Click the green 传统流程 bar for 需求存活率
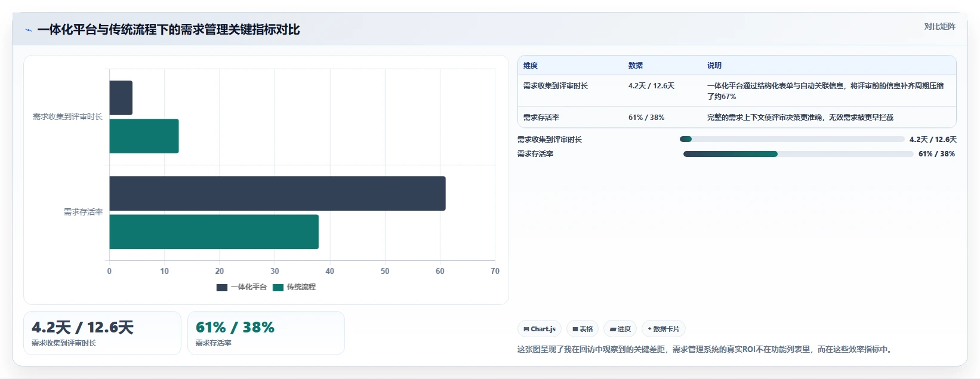Viewport: 980px width, 379px height. [x=214, y=232]
